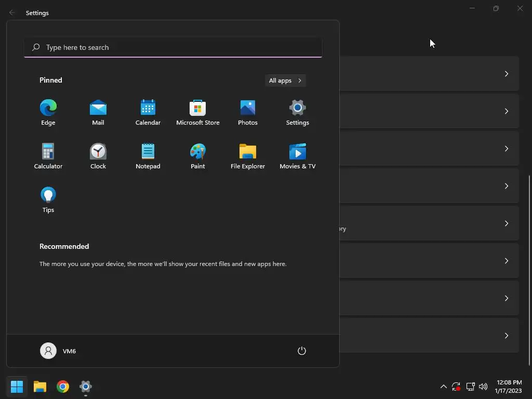This screenshot has height=399, width=532.
Task: Click the power button in Start menu
Action: (302, 351)
